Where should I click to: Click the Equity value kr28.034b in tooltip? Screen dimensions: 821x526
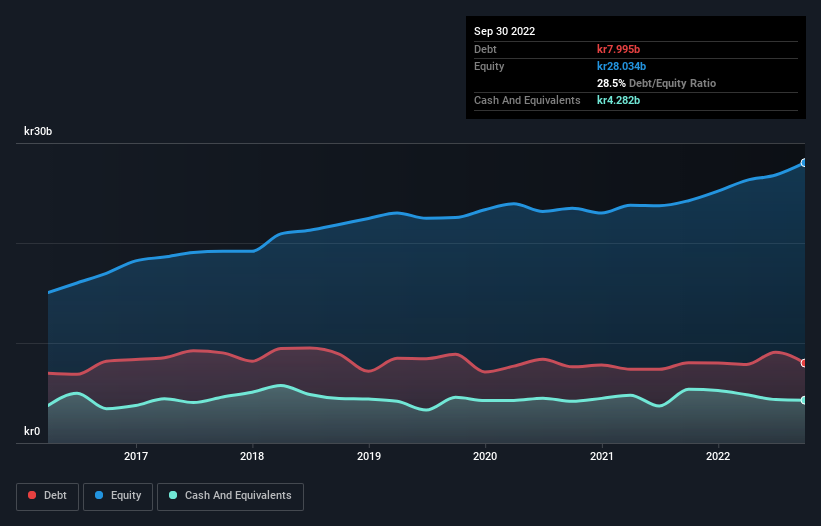tap(622, 66)
